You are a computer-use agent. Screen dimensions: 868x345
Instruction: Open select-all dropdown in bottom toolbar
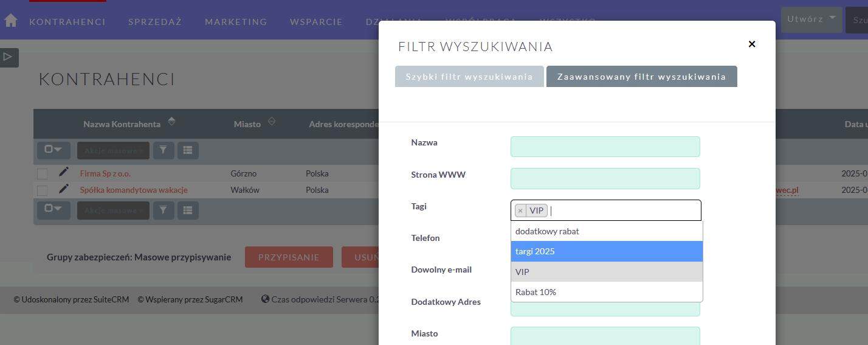[53, 210]
